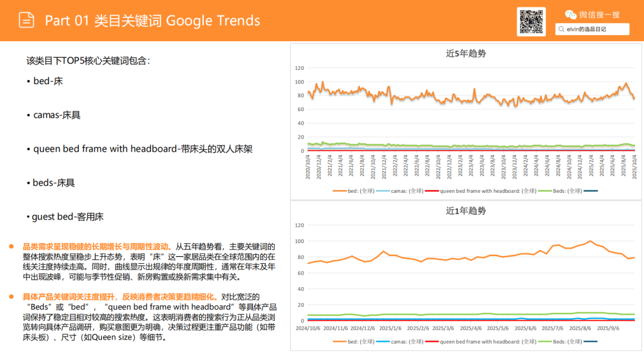Click the Part 01 类目关键词 Google Trends title
The height and width of the screenshot is (357, 644).
(153, 21)
